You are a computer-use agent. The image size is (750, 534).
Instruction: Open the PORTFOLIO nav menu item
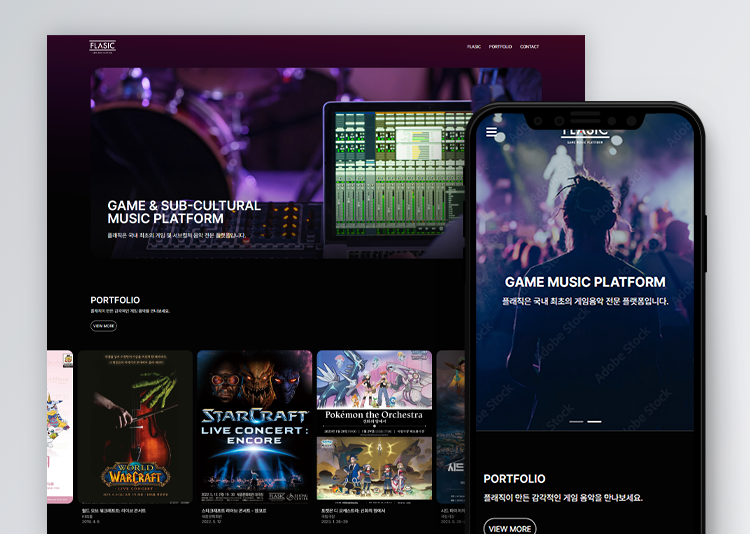coord(500,47)
